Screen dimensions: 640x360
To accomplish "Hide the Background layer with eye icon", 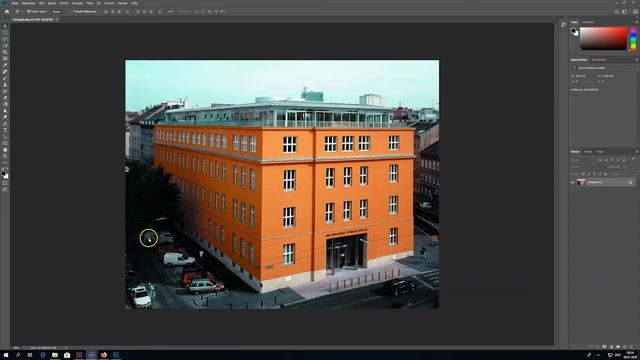I will coord(572,182).
